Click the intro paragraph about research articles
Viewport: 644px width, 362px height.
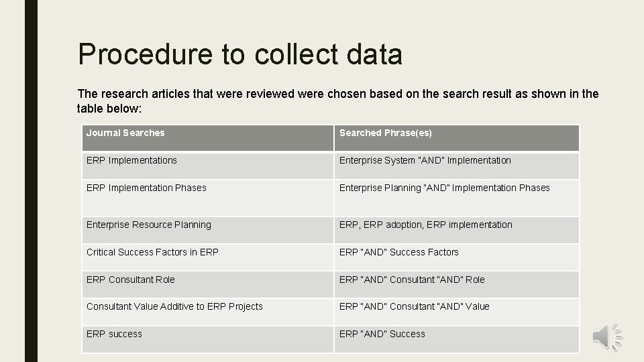pyautogui.click(x=337, y=101)
